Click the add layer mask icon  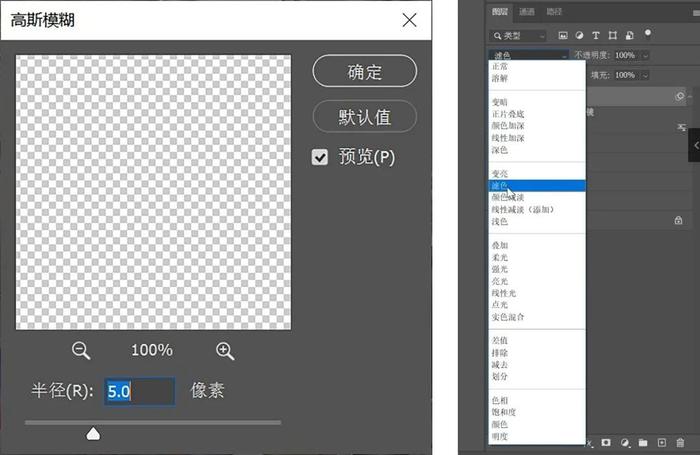(606, 442)
